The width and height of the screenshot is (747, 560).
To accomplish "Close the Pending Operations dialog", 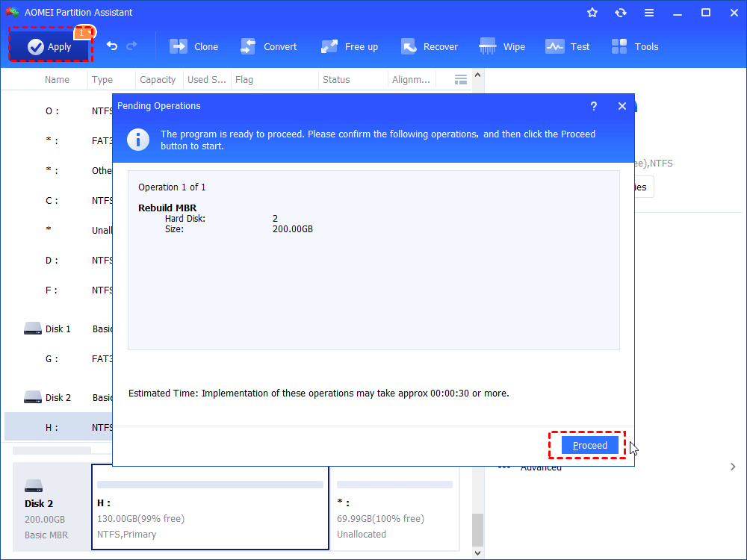I will [x=622, y=106].
